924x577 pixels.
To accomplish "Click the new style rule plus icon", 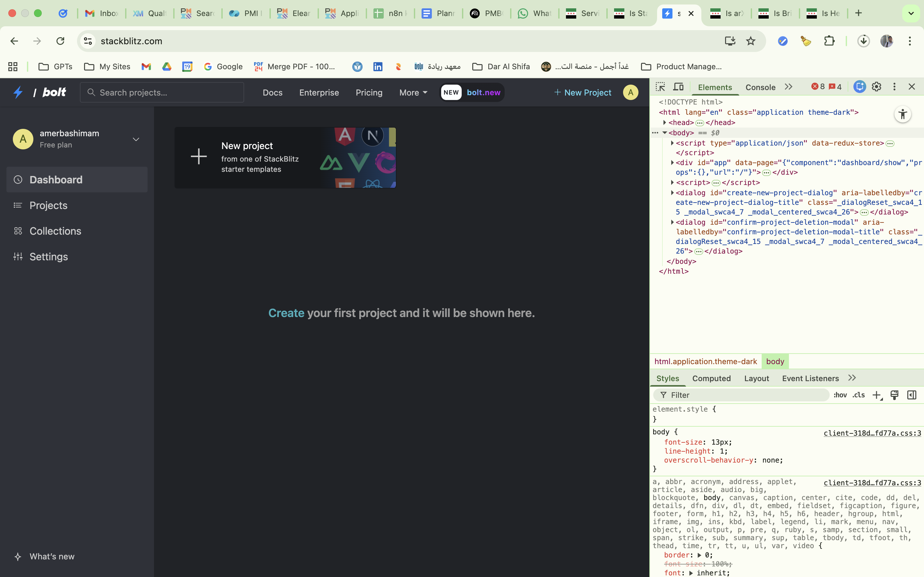I will point(877,395).
